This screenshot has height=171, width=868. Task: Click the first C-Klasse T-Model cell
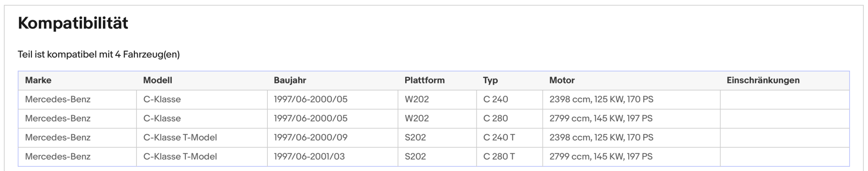tap(202, 138)
